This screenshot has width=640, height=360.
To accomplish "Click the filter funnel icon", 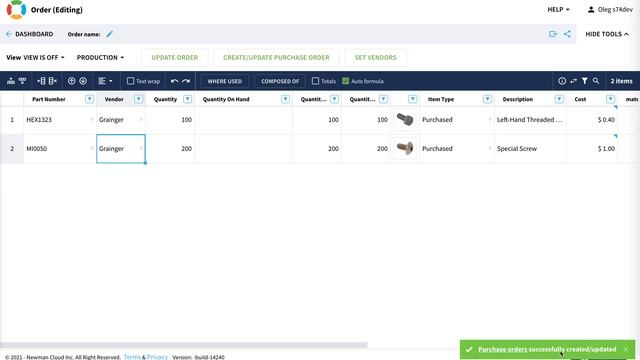I will (x=584, y=81).
